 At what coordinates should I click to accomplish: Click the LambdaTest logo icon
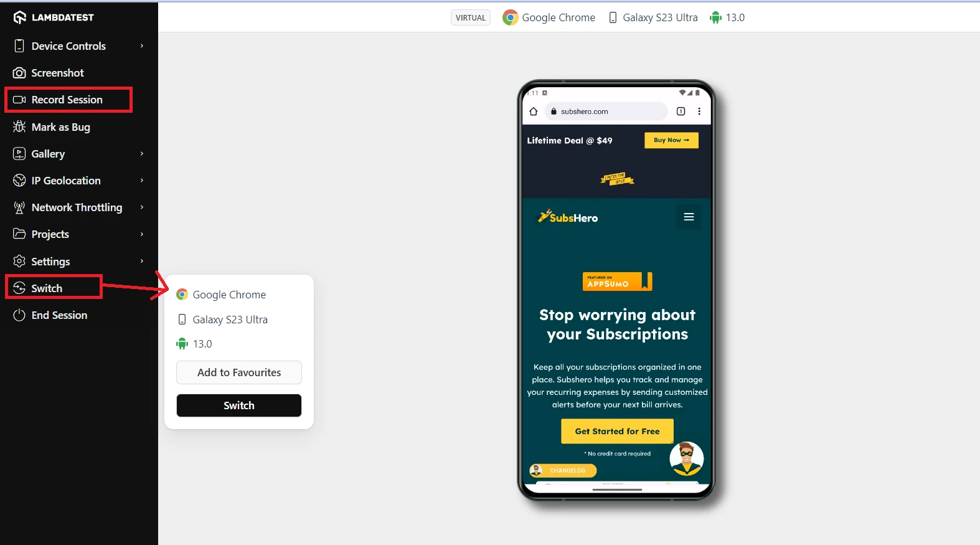point(19,17)
